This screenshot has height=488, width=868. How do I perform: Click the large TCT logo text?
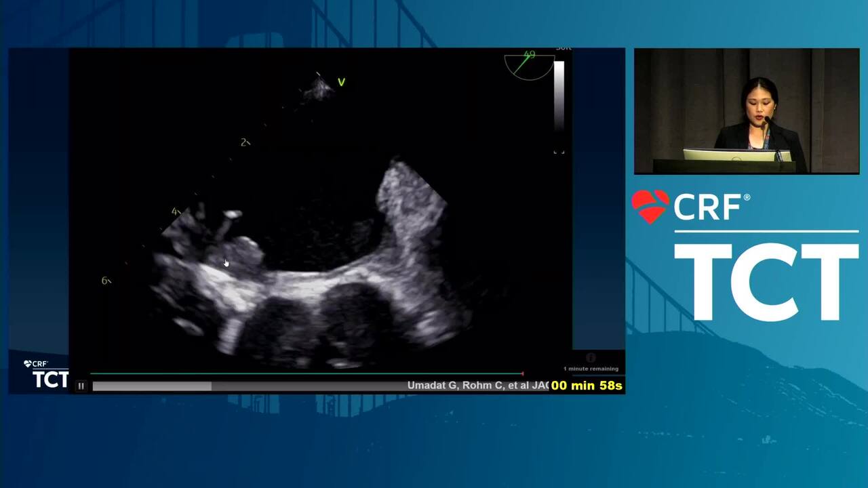pyautogui.click(x=766, y=281)
